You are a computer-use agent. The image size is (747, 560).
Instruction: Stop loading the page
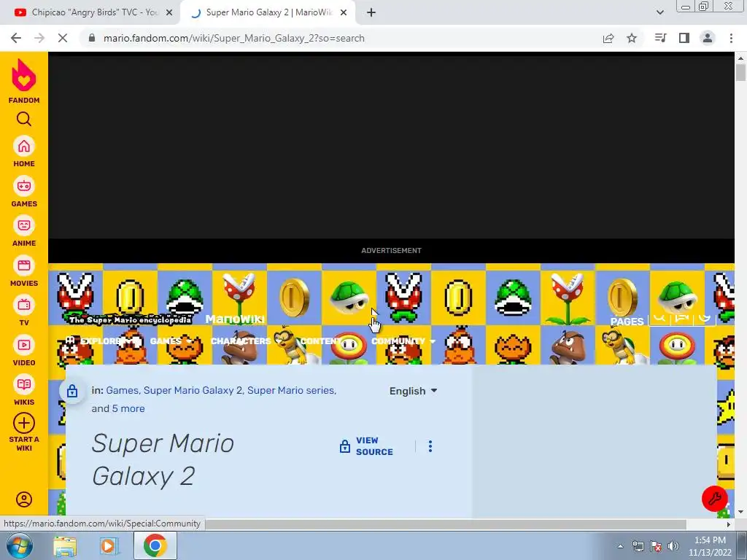coord(63,38)
